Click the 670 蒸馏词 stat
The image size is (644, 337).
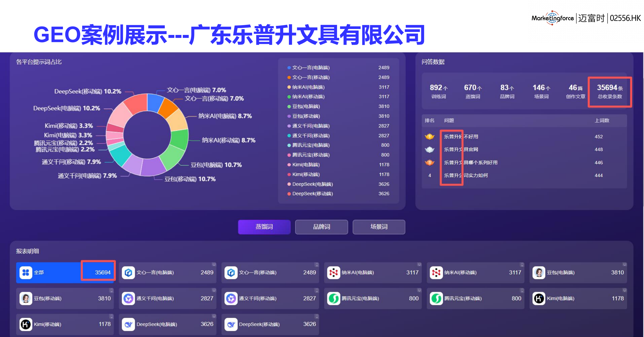(473, 91)
